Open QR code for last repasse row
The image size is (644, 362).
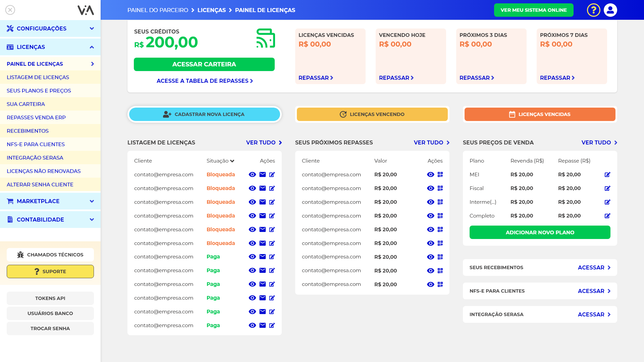click(440, 285)
